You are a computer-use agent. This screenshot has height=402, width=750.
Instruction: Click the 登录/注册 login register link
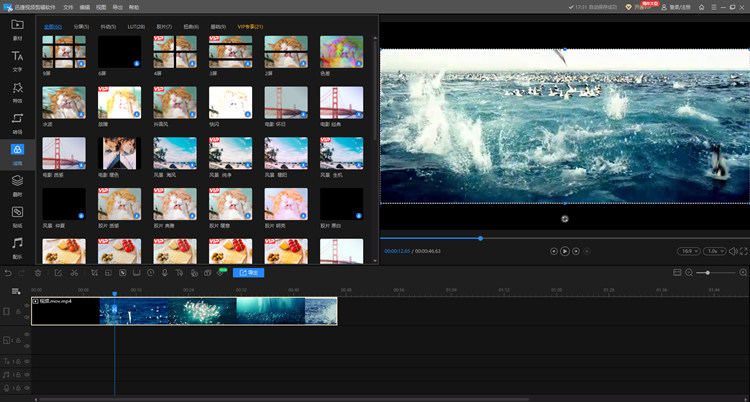[676, 7]
